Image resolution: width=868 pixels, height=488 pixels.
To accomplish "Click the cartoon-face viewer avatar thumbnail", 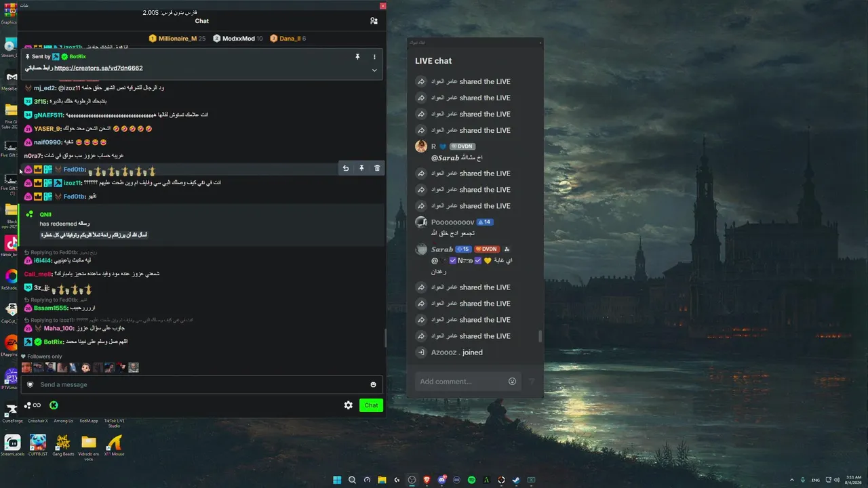I will click(x=86, y=367).
